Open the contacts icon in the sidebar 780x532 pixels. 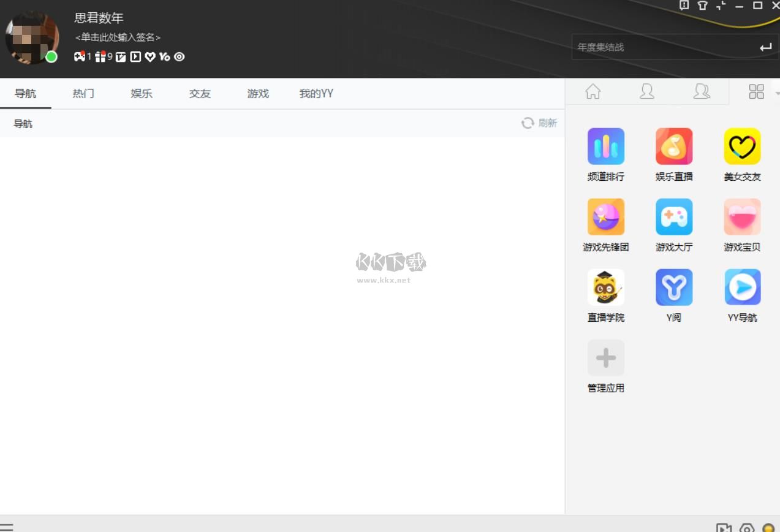point(647,91)
